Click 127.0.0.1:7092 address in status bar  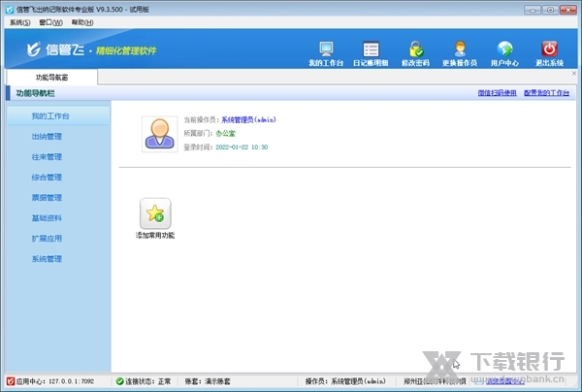[71, 381]
